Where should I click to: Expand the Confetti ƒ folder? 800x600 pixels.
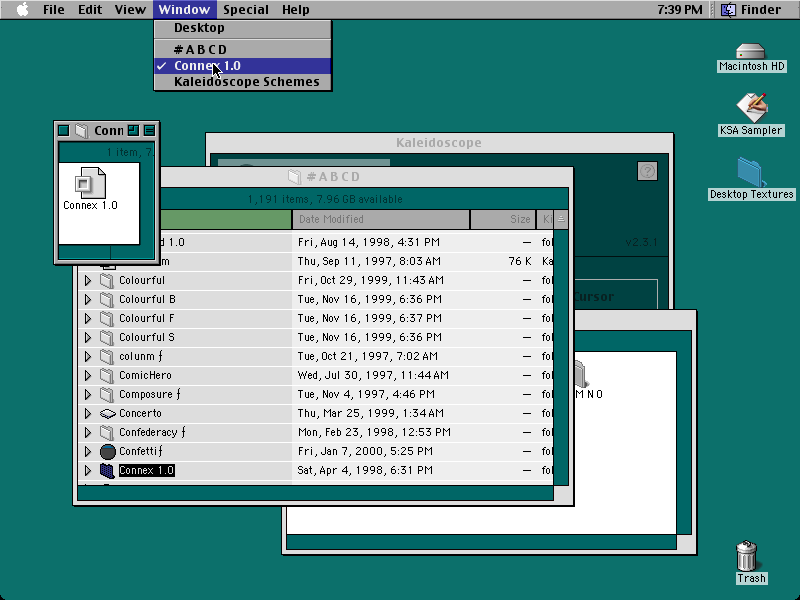click(87, 452)
